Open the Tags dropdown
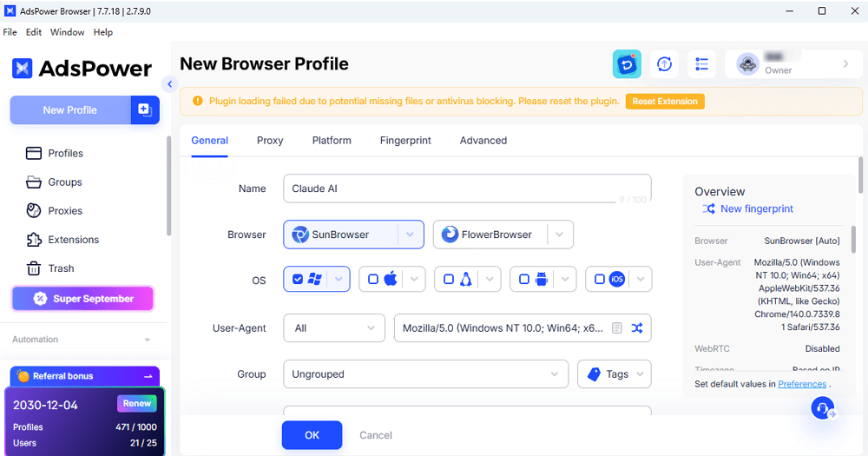The height and width of the screenshot is (456, 868). (614, 374)
